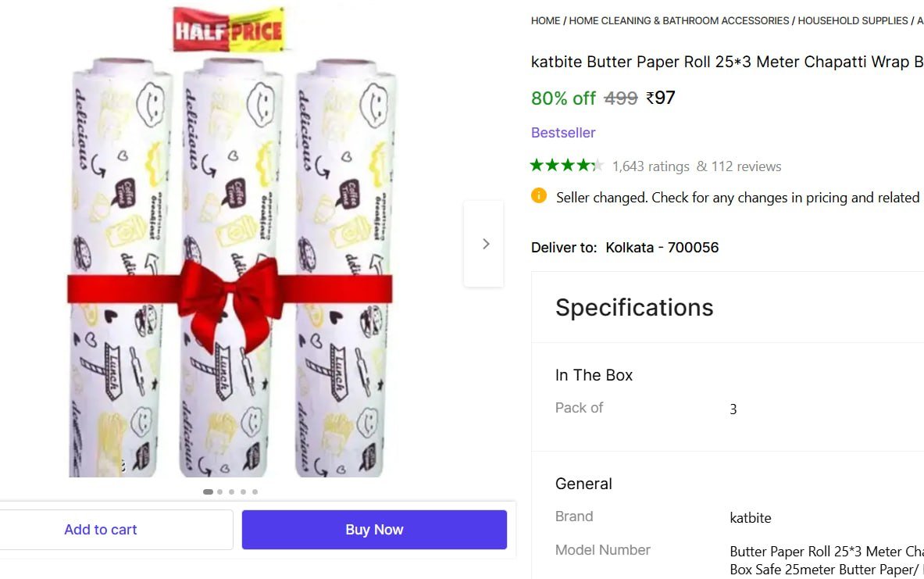Open the In The Box specifications section
Screen dimensions: 924x579
(594, 375)
